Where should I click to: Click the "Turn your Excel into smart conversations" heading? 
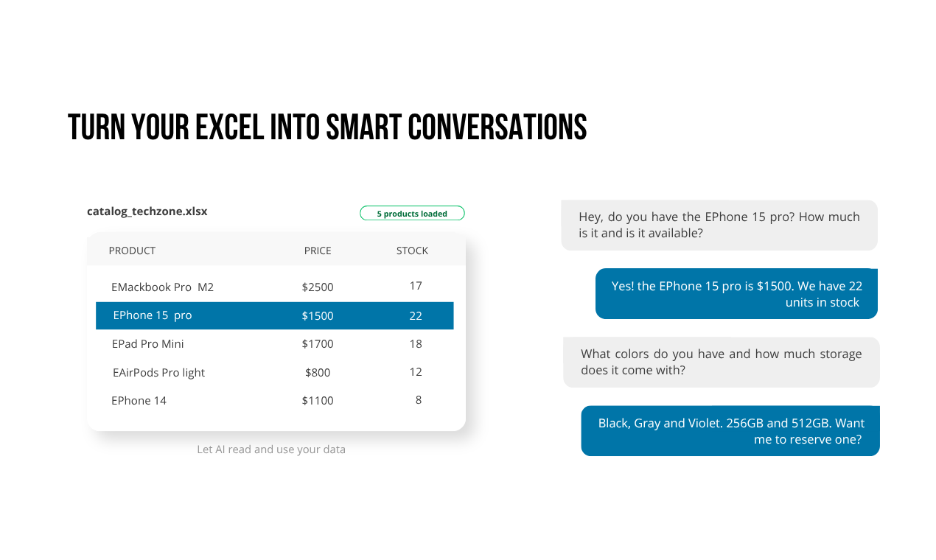327,127
